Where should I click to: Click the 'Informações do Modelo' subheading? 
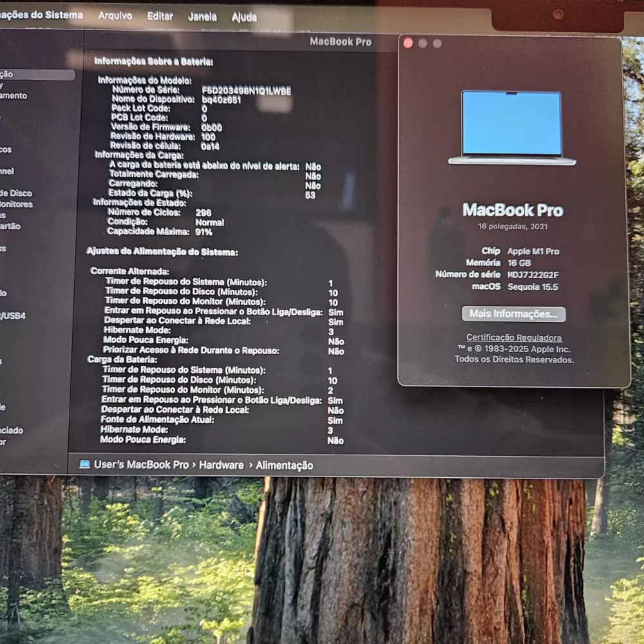pos(144,80)
